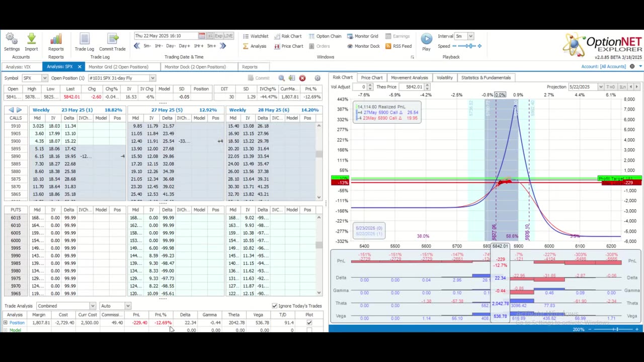
Task: Open the Auto dropdown in Trade Analysis
Action: (128, 306)
